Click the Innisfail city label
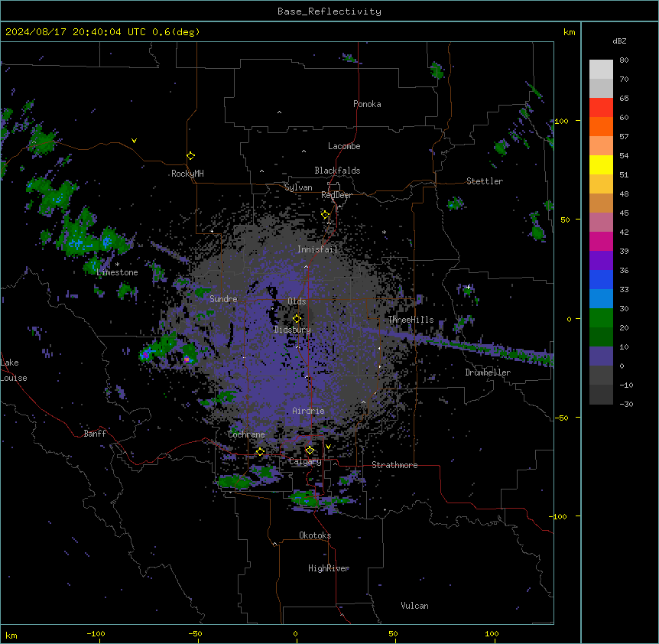Image resolution: width=659 pixels, height=644 pixels. coord(317,249)
